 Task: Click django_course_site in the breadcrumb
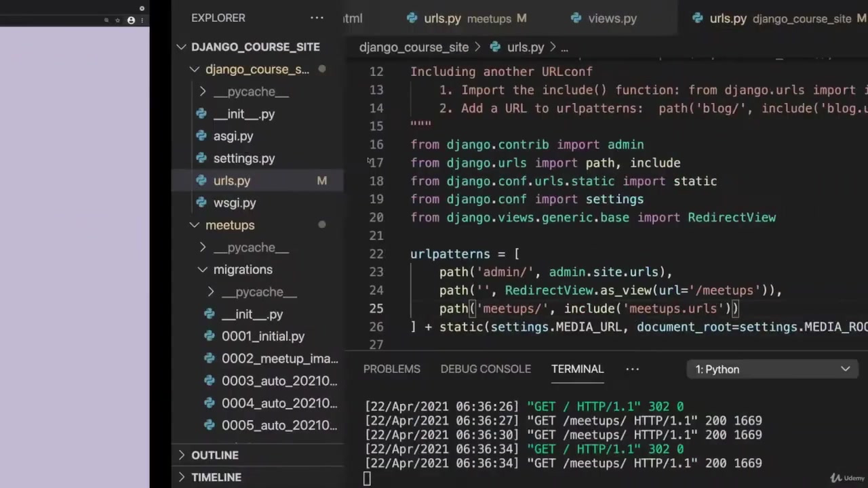(414, 47)
